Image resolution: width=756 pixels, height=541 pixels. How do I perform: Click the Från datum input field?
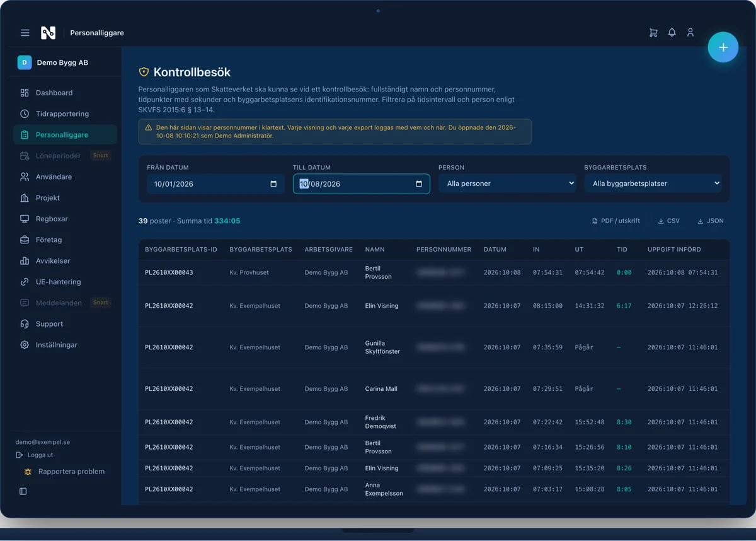click(x=215, y=183)
